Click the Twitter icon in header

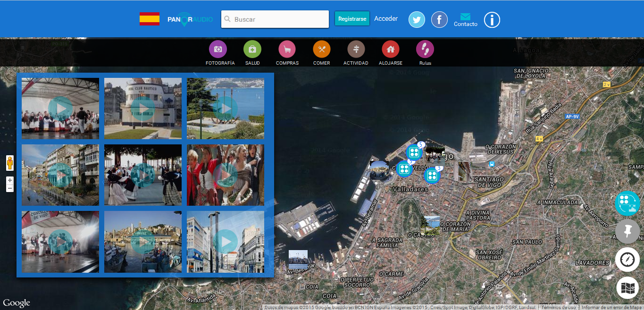tap(417, 19)
